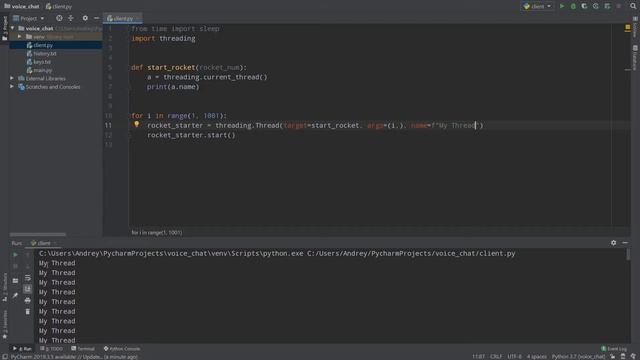The image size is (640, 360).
Task: Toggle soft-wrap in Run console
Action: 27,278
